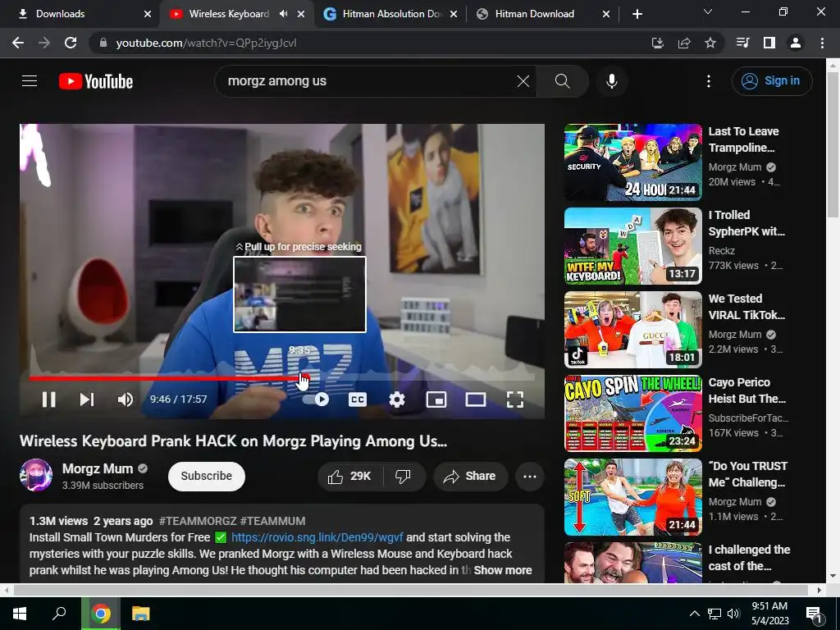Viewport: 840px width, 630px height.
Task: Reload the current page
Action: (71, 43)
